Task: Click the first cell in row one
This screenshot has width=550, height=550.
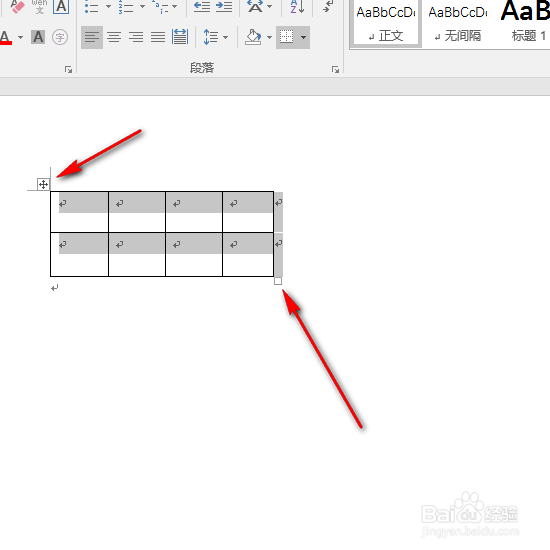Action: (79, 212)
